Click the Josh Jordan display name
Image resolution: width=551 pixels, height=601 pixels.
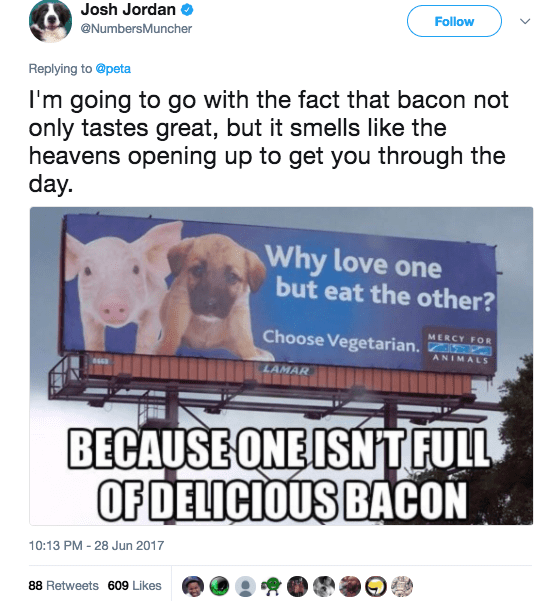pyautogui.click(x=128, y=10)
